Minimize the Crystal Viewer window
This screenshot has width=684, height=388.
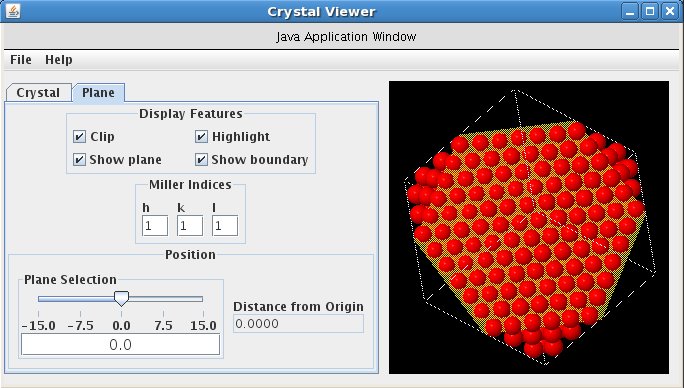(630, 11)
